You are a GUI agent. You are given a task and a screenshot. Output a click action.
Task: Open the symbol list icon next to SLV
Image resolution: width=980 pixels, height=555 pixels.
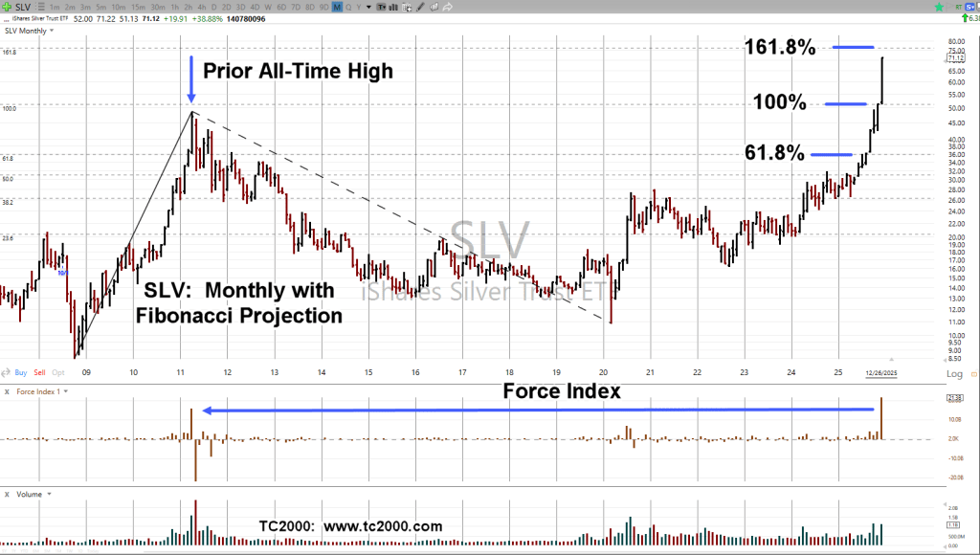coord(38,7)
